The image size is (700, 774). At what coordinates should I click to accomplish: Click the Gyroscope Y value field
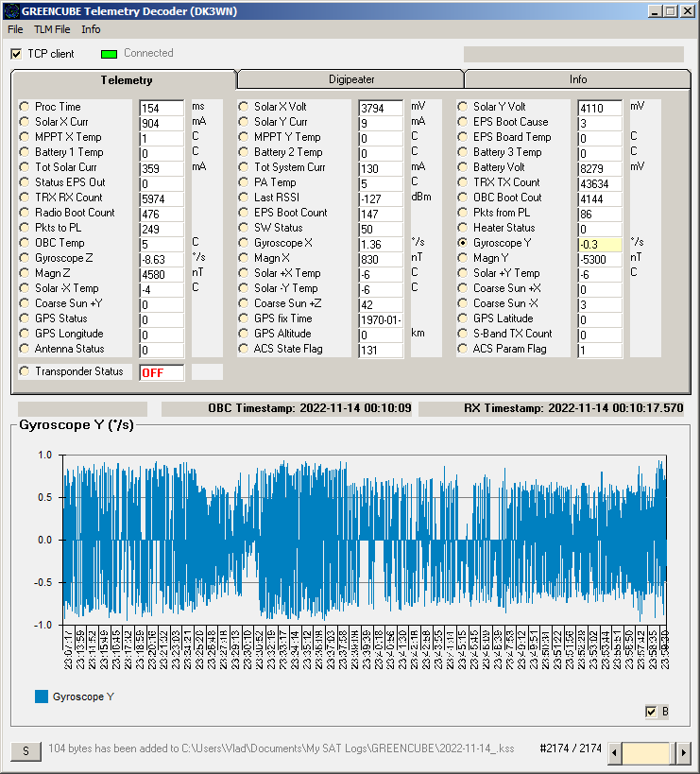pos(600,245)
